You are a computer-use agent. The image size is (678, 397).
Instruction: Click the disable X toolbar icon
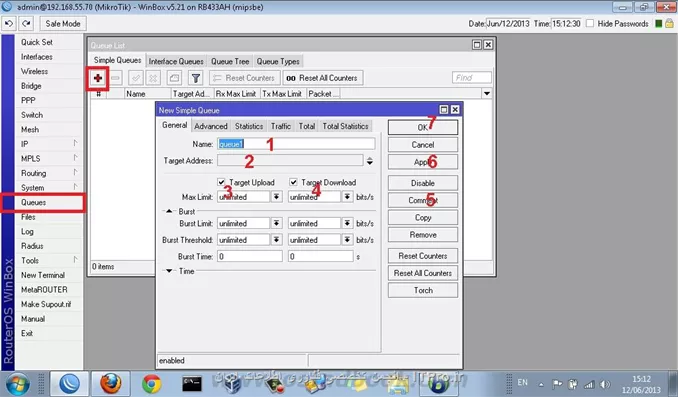click(x=153, y=78)
